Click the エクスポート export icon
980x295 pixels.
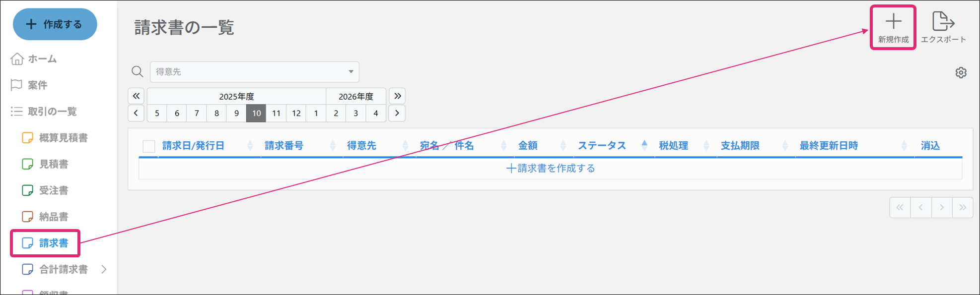943,22
